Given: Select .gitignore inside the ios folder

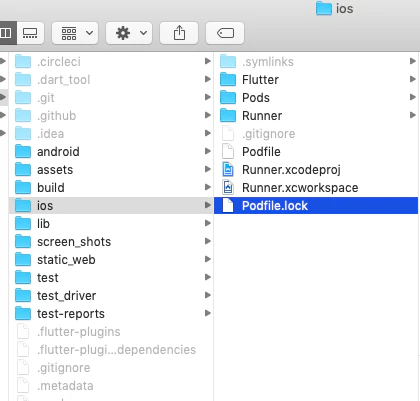Looking at the screenshot, I should click(x=316, y=134).
